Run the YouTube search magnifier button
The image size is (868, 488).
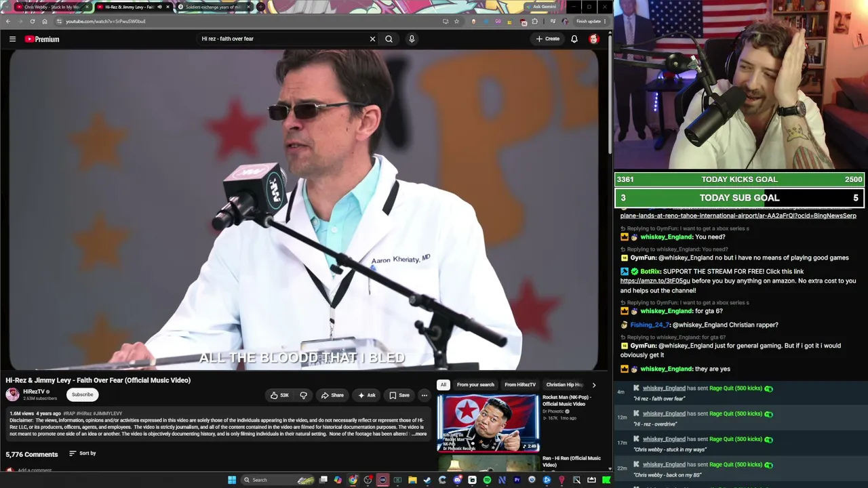coord(389,39)
